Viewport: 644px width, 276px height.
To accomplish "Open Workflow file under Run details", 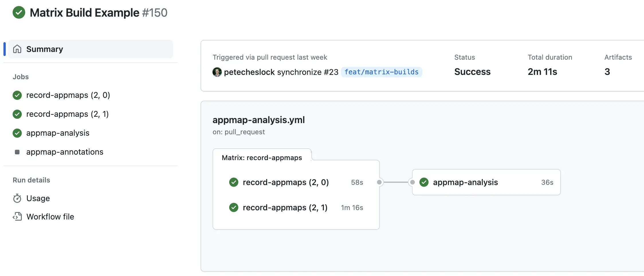I will [x=50, y=217].
